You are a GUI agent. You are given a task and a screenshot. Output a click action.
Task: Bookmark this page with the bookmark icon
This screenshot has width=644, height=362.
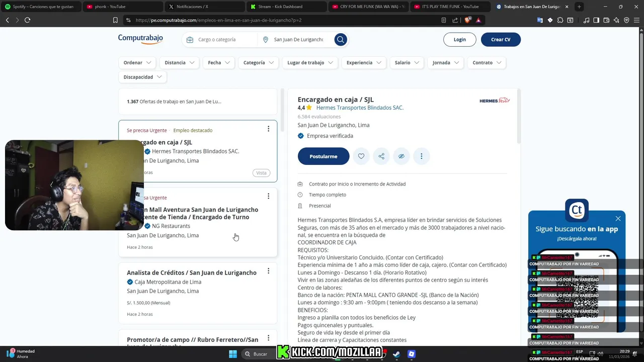pyautogui.click(x=115, y=20)
